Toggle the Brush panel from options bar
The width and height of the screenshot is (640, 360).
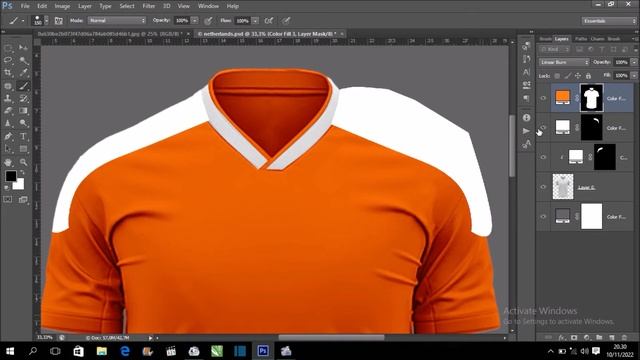(58, 20)
